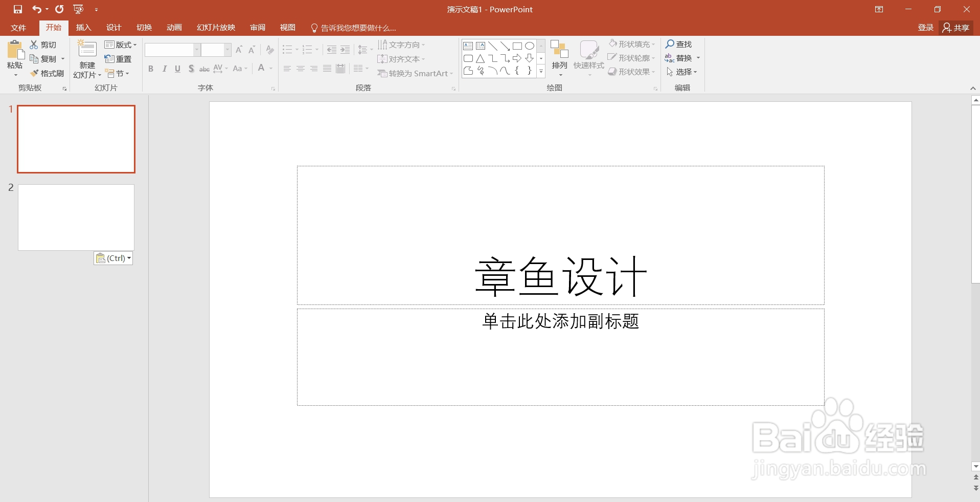Click the Arrange (排列) button

pos(560,58)
